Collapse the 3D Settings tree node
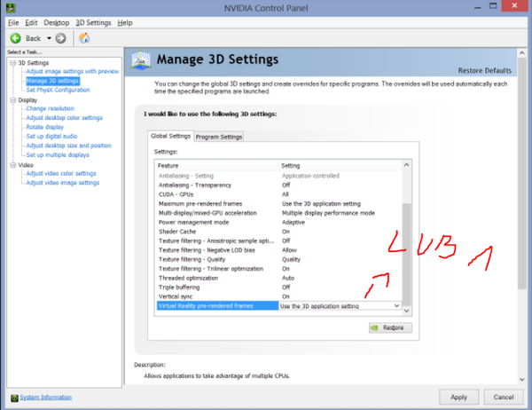The image size is (532, 410). click(x=13, y=63)
